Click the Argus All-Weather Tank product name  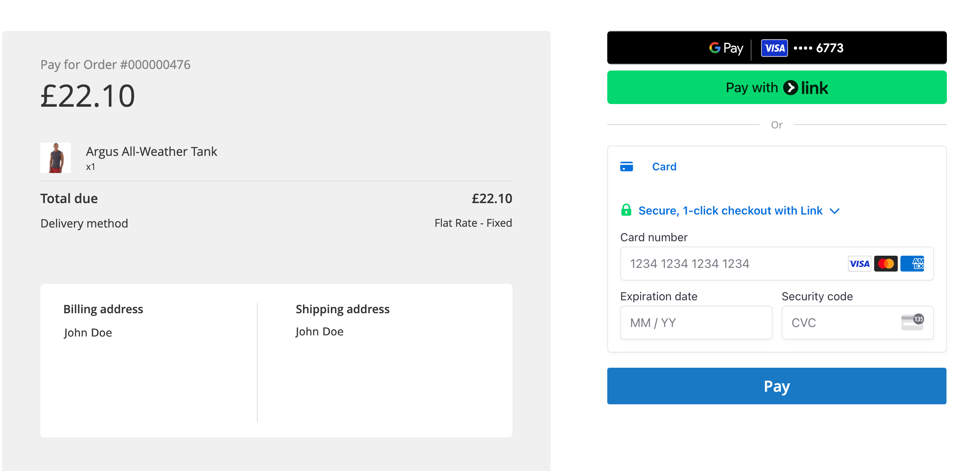pos(151,152)
